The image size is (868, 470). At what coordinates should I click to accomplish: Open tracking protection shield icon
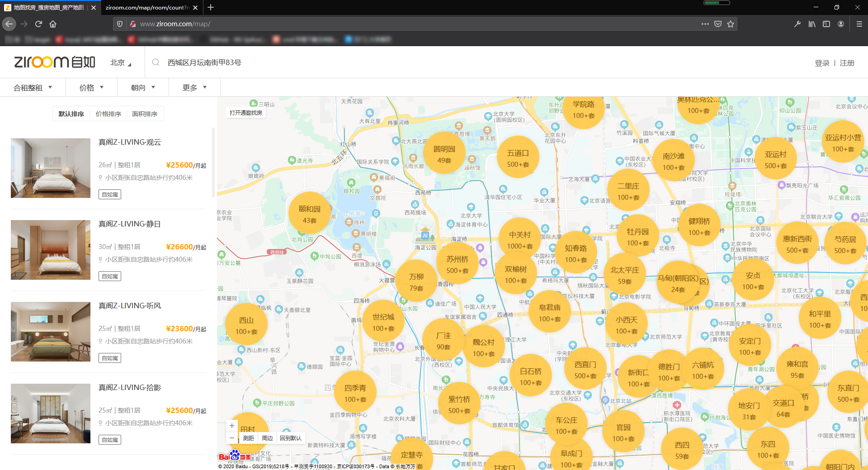click(x=120, y=24)
